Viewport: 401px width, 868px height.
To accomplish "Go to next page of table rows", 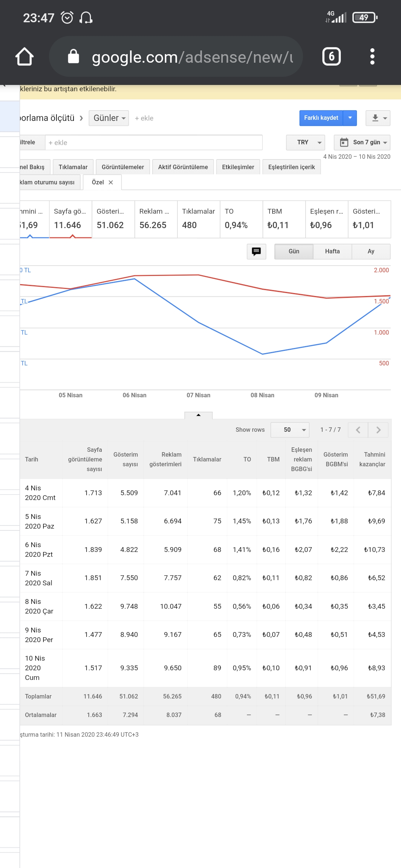I will coord(378,430).
